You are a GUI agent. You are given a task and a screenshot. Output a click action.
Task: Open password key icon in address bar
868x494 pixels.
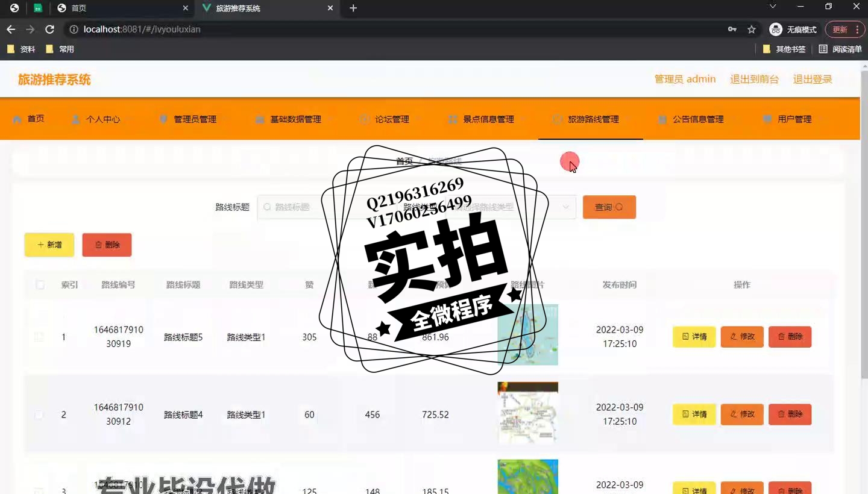click(732, 30)
